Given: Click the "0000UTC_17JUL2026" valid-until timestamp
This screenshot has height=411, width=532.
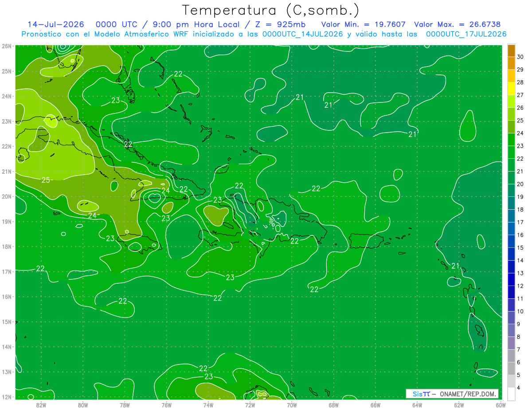Looking at the screenshot, I should 466,34.
